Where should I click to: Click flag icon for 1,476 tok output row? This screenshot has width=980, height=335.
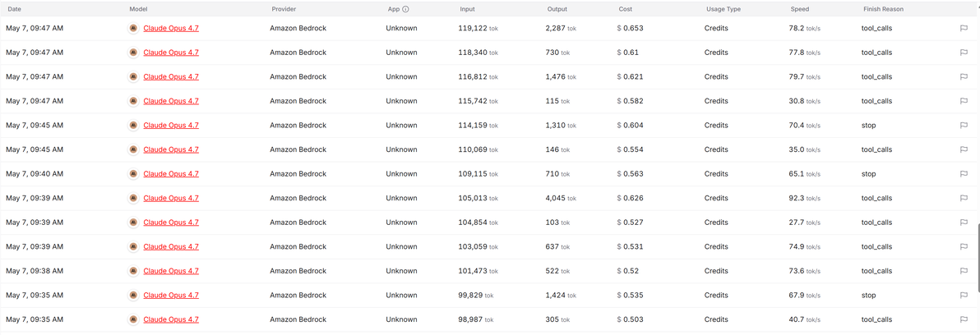[x=963, y=76]
